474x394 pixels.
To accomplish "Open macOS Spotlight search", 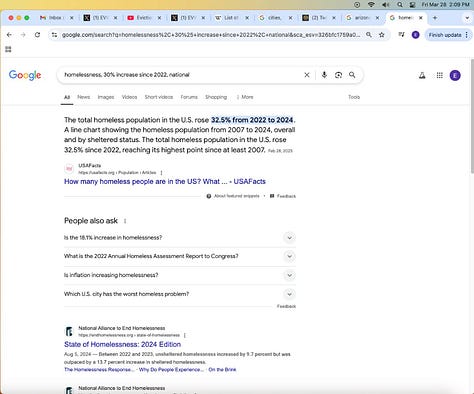I will click(400, 5).
